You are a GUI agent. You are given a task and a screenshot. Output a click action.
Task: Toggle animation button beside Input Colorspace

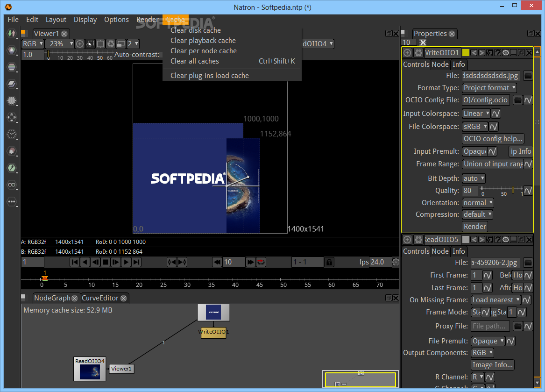tap(496, 114)
